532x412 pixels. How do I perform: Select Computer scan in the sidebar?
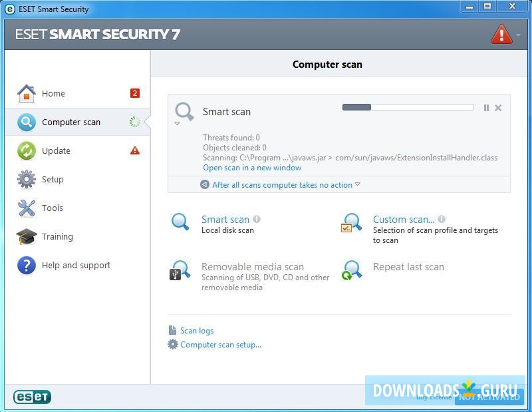(78, 122)
